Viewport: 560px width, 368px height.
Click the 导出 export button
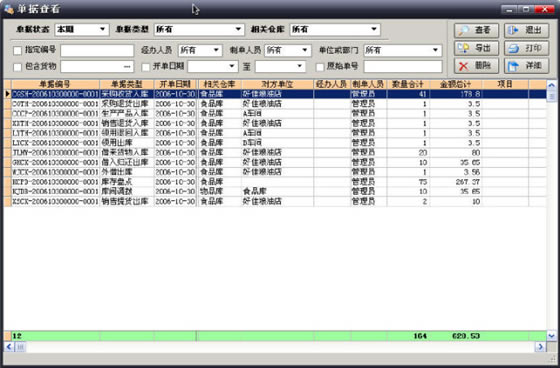point(476,48)
